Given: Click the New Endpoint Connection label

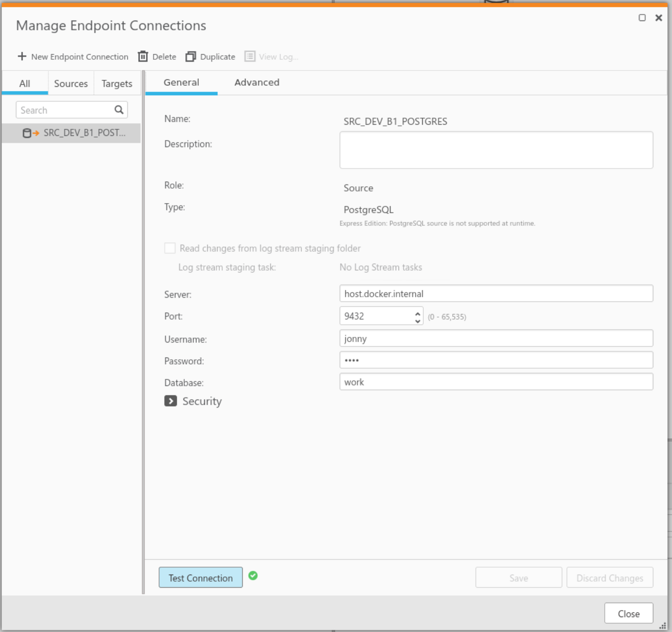Looking at the screenshot, I should coord(80,57).
